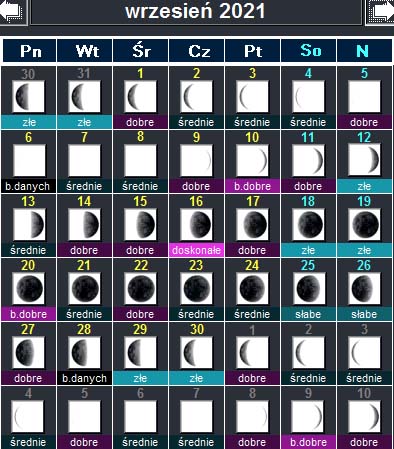Go to next month with right arrow
The image size is (394, 449).
[x=380, y=12]
